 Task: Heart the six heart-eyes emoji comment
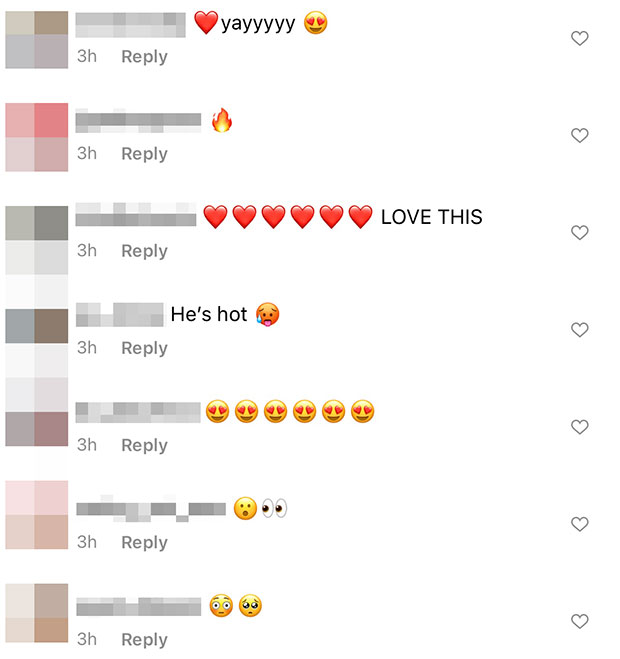click(579, 427)
